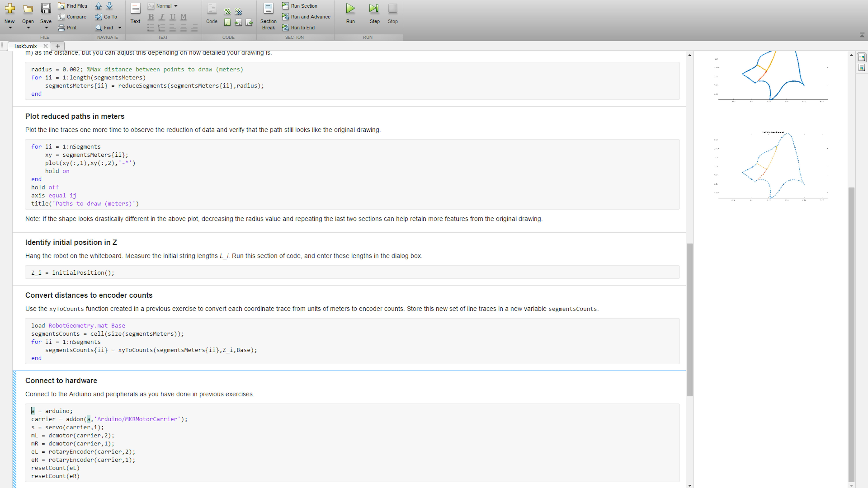The image size is (868, 488).
Task: Click the 'Connect to hardware' heading
Action: (61, 381)
